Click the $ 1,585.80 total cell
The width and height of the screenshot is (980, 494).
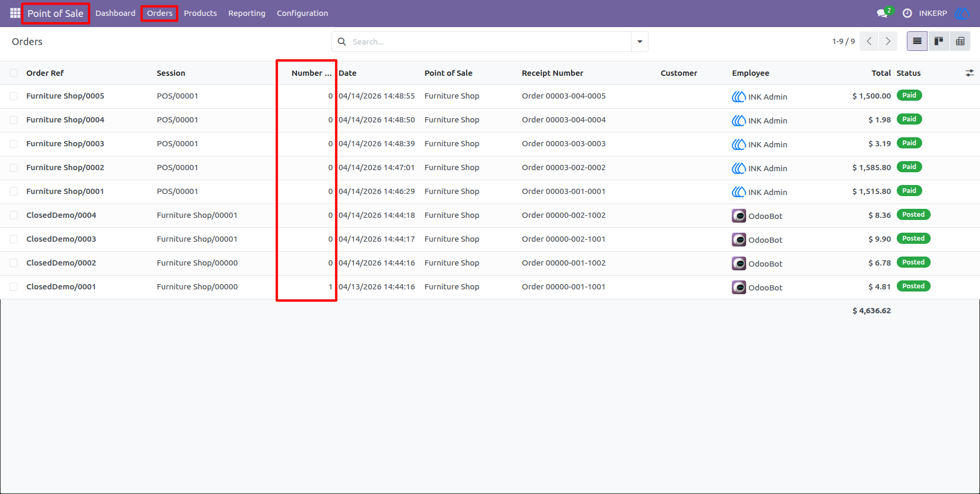[871, 167]
